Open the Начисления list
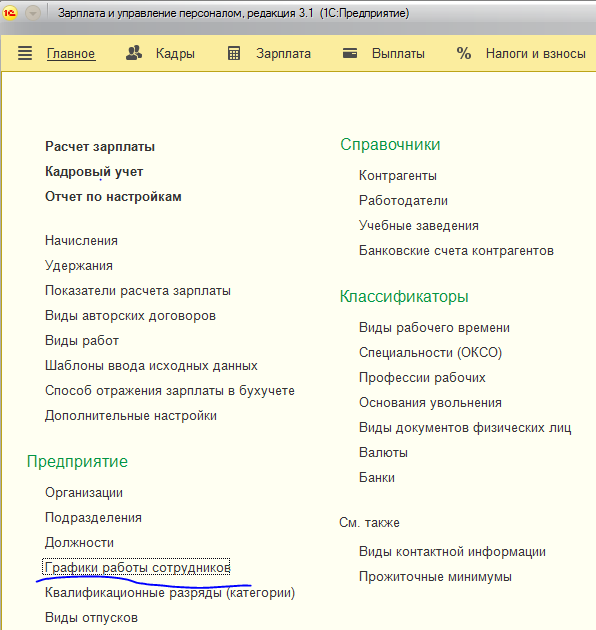Screen dimensions: 596x630 [x=81, y=241]
